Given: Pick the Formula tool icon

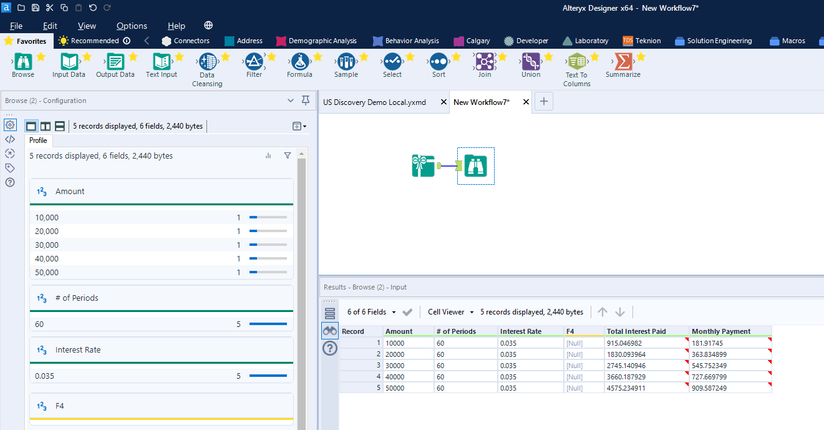Looking at the screenshot, I should coord(299,61).
